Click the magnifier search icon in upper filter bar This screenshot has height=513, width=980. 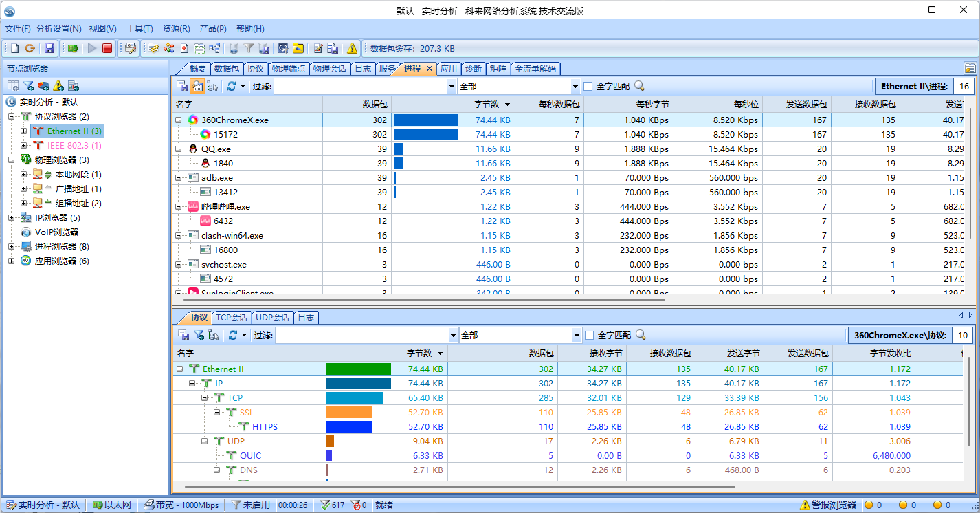(x=639, y=86)
